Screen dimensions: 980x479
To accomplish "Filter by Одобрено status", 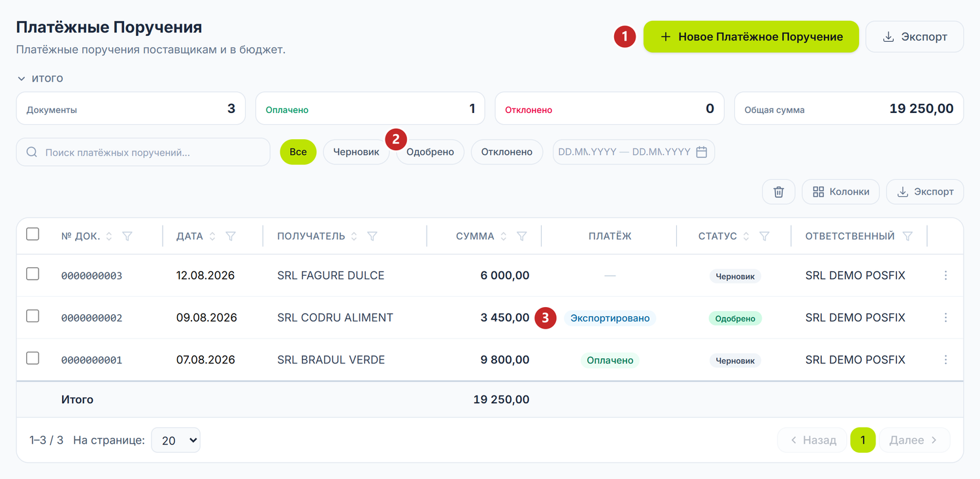I will tap(430, 152).
